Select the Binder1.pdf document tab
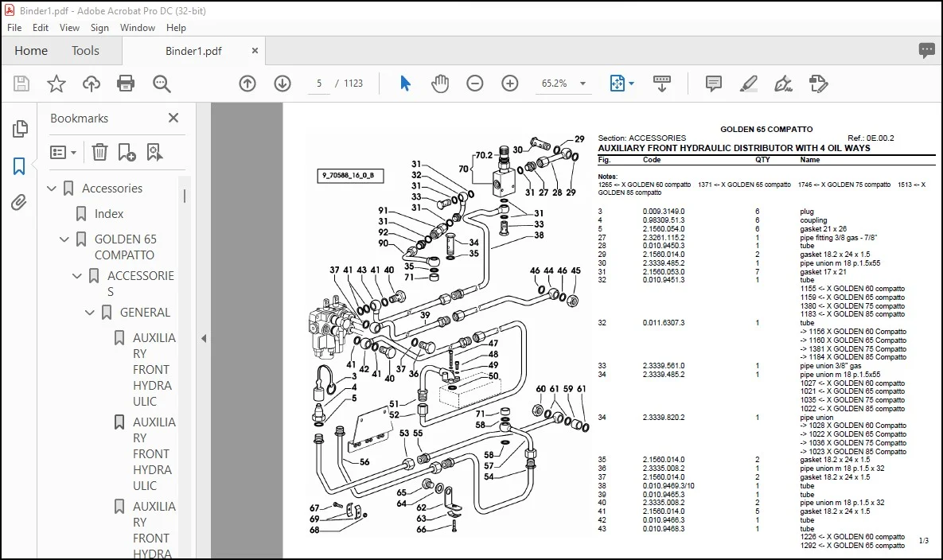Image resolution: width=943 pixels, height=560 pixels. click(193, 51)
